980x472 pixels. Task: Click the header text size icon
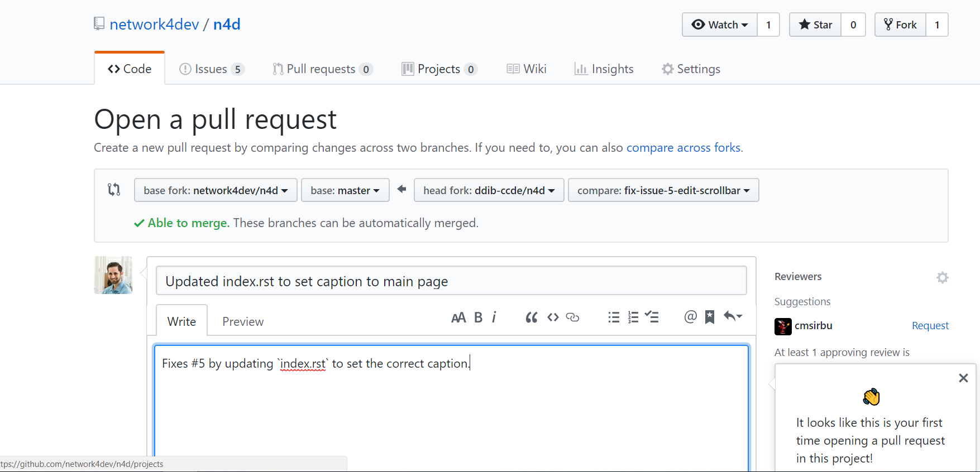point(458,317)
